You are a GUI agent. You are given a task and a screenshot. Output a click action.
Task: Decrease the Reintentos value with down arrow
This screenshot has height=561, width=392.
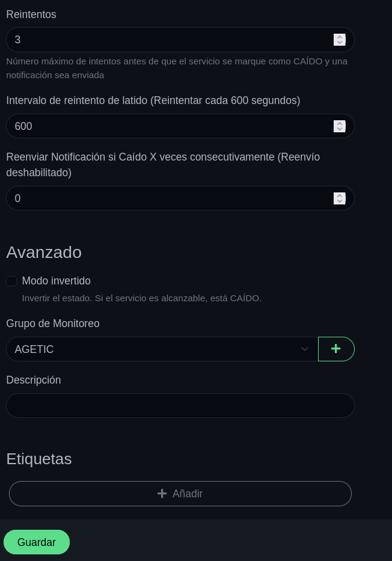[x=340, y=43]
